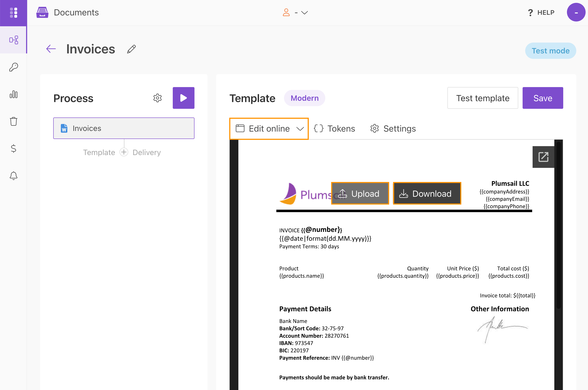Save the template
Screen dimensions: 588x390
543,98
